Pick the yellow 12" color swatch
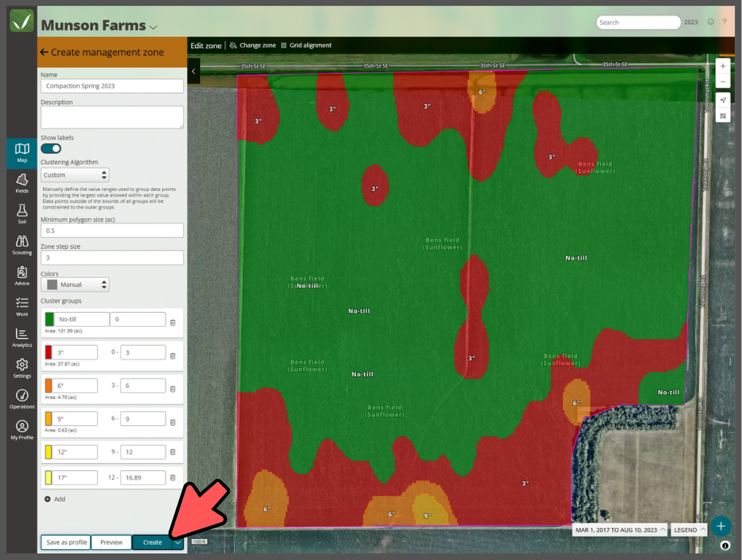 pyautogui.click(x=48, y=451)
